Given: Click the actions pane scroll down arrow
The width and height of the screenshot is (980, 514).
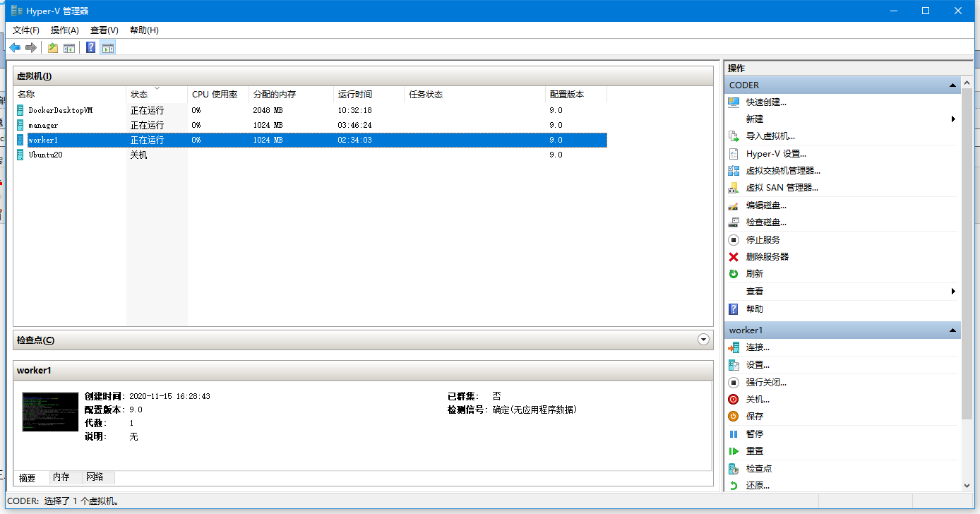Looking at the screenshot, I should point(967,486).
